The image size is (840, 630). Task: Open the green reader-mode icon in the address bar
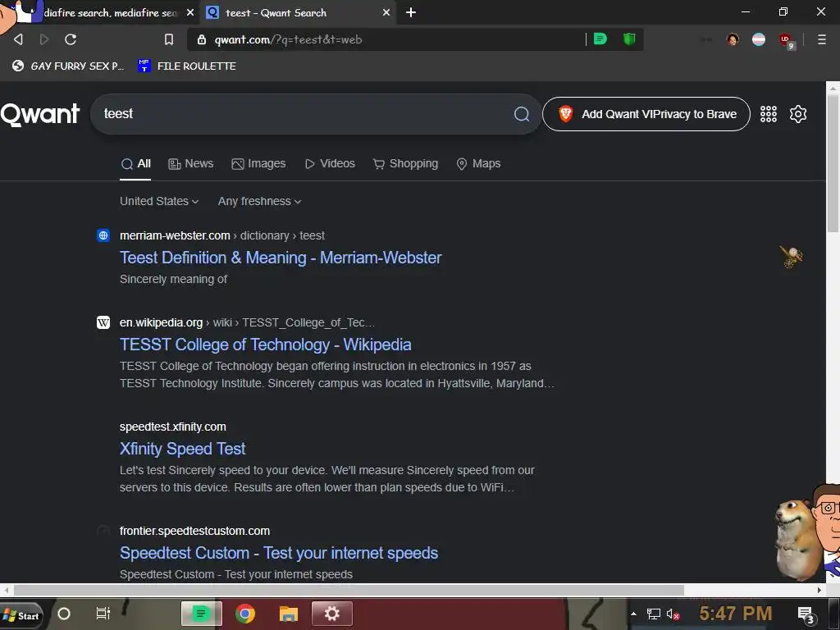click(600, 39)
